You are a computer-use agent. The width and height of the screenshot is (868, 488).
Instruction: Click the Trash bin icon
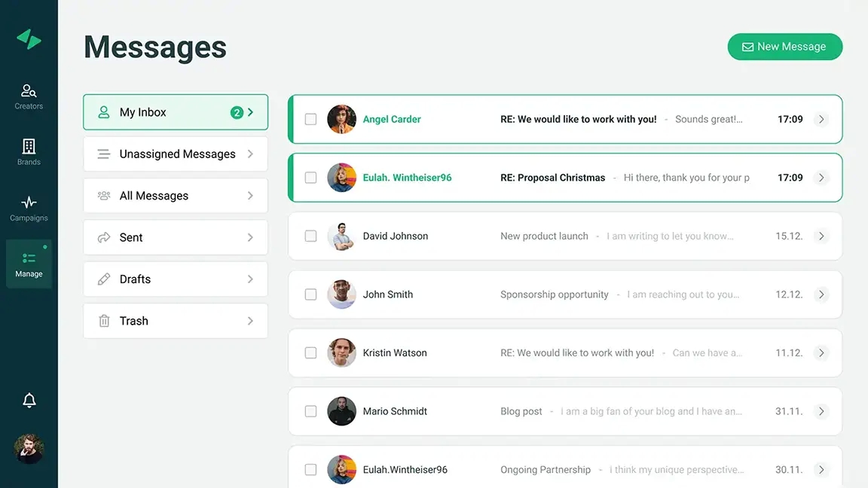click(x=104, y=321)
